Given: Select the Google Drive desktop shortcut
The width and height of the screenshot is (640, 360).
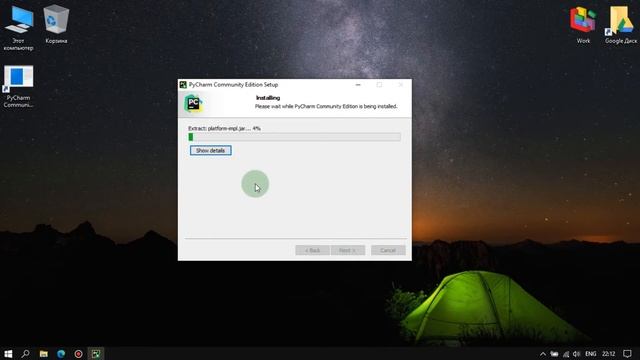Looking at the screenshot, I should (x=621, y=24).
